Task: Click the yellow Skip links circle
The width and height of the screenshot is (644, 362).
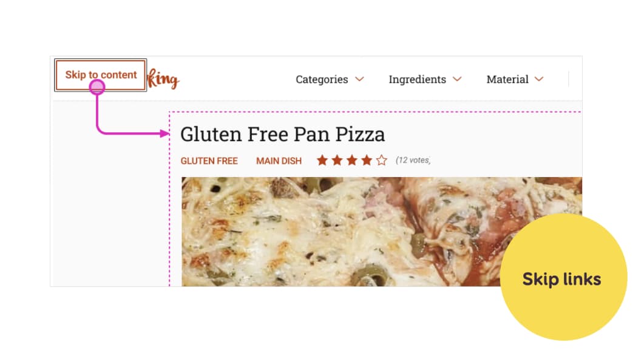Action: tap(563, 277)
